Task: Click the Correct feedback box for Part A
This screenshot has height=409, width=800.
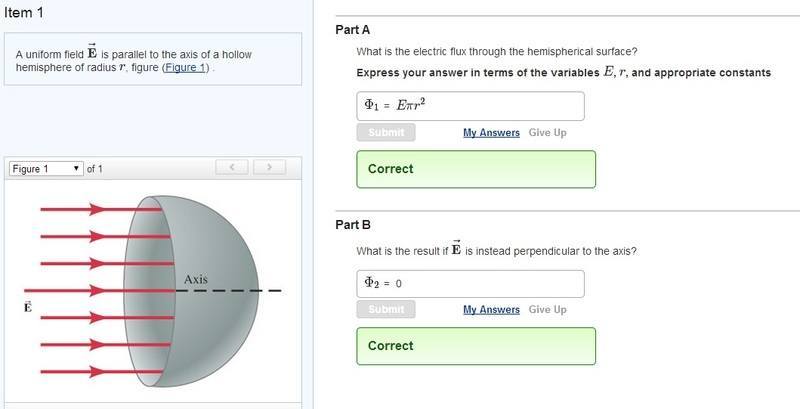Action: tap(476, 169)
